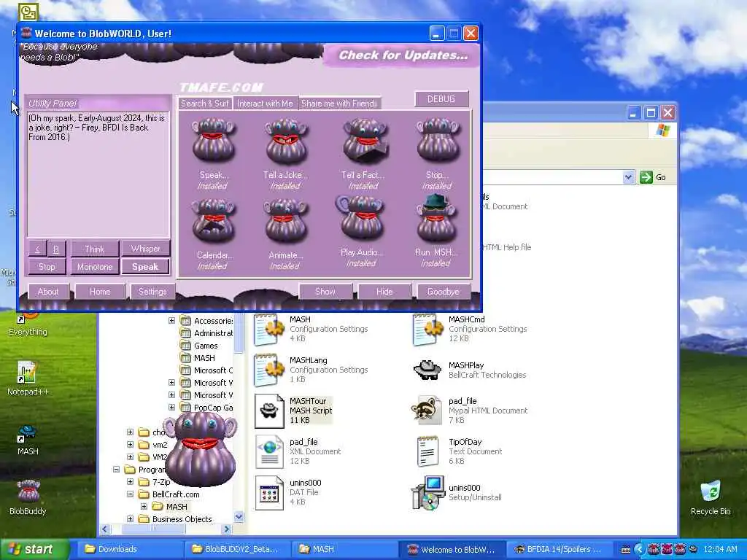Expand the vm2 folder node
Viewport: 747px width, 560px height.
coord(130,445)
